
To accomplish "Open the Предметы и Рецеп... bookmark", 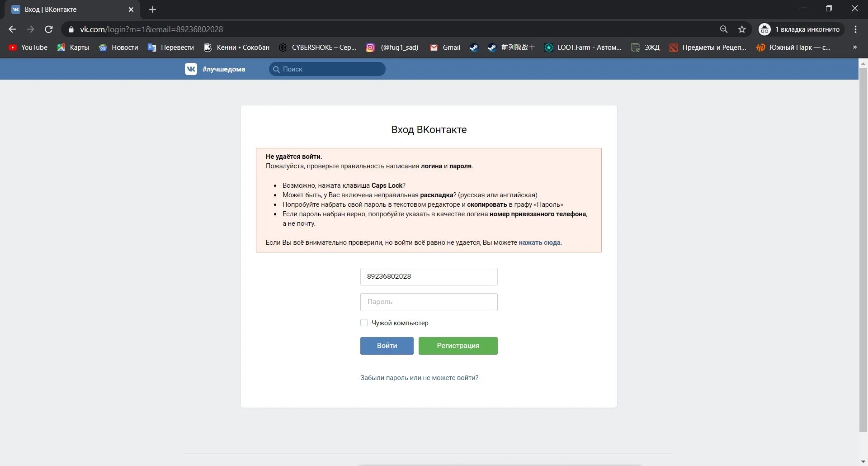I will 708,48.
